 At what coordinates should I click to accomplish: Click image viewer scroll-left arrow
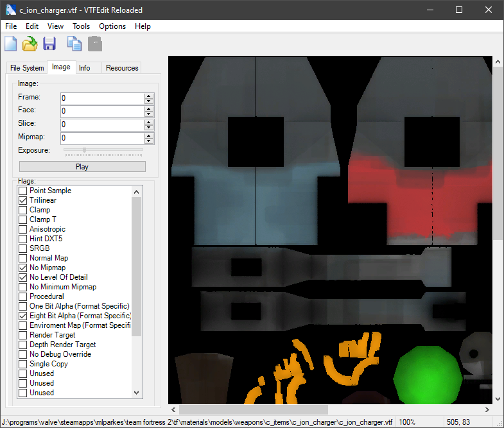173,409
